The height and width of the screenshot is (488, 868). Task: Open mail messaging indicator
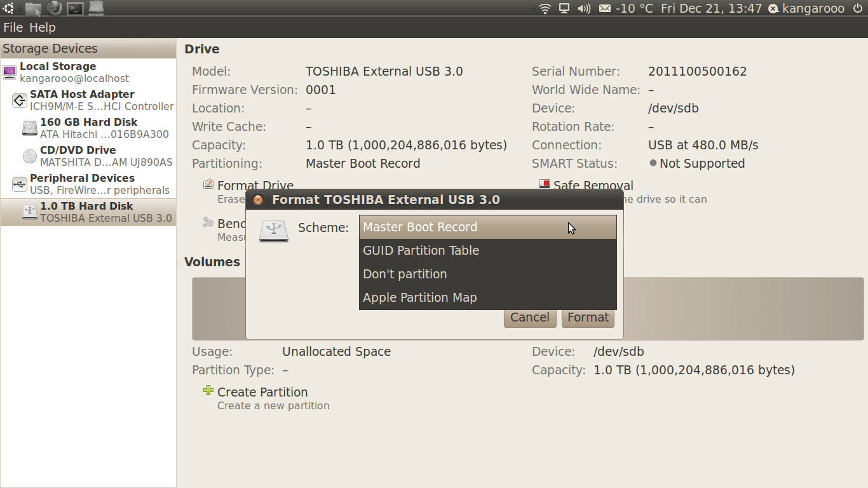click(x=605, y=8)
